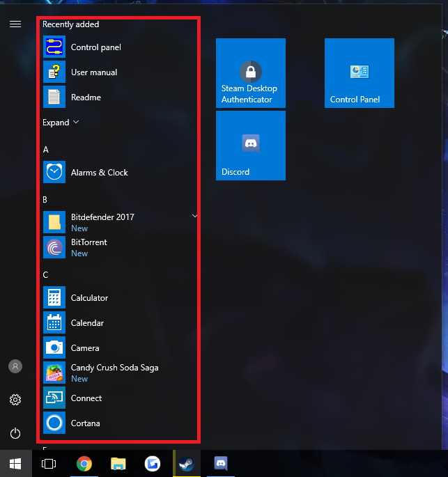This screenshot has width=448, height=477.
Task: Launch the Alarms & Clock app icon
Action: pyautogui.click(x=54, y=172)
